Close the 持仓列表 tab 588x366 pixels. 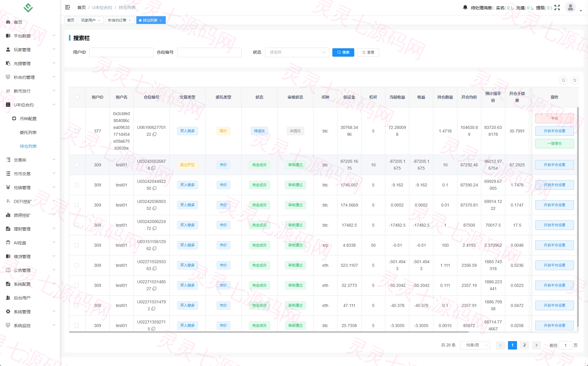click(161, 20)
